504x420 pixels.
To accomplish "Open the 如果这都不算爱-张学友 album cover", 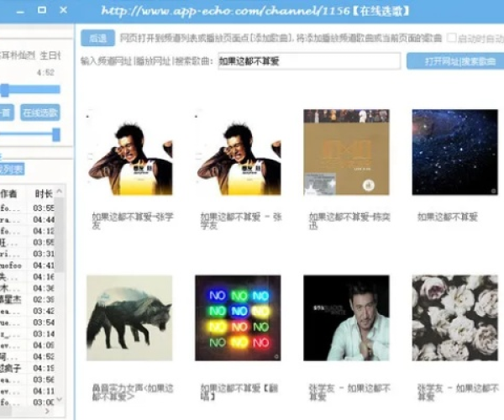I will [130, 152].
